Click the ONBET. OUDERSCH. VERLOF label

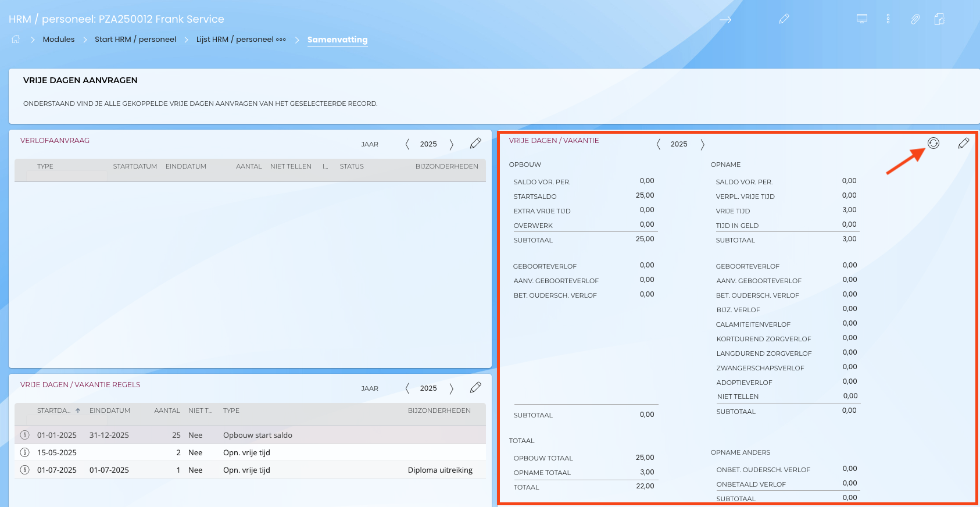[x=763, y=470]
